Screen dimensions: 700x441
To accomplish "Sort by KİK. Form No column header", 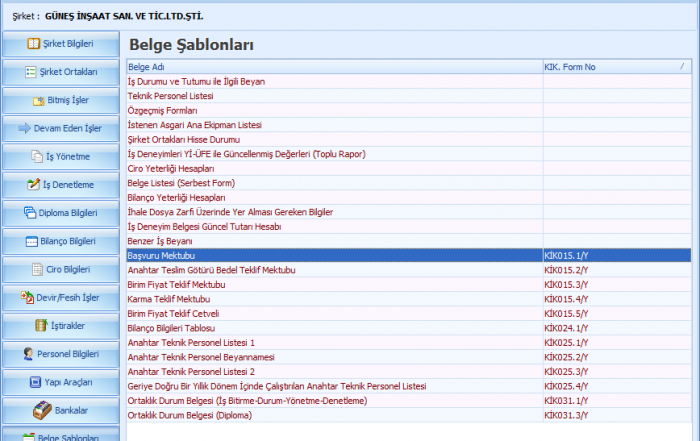I will coord(610,67).
